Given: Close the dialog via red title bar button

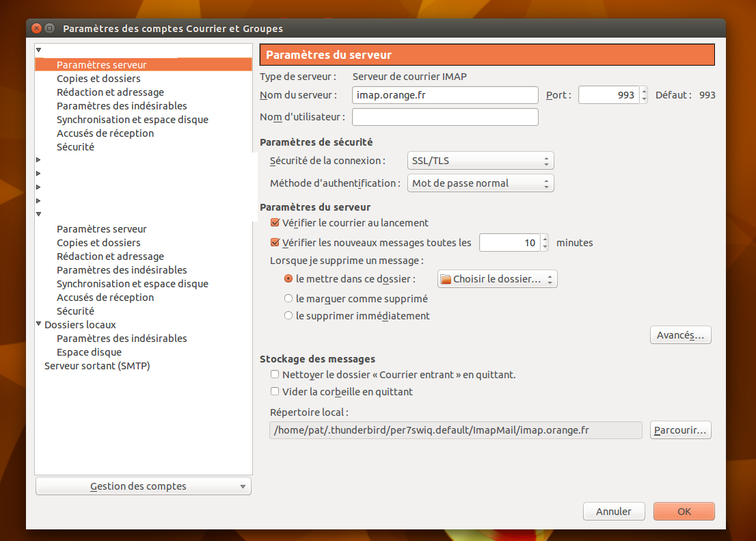Looking at the screenshot, I should tap(36, 29).
